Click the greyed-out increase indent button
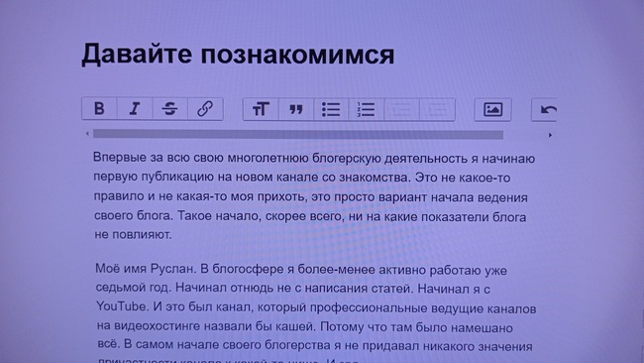 tap(437, 110)
